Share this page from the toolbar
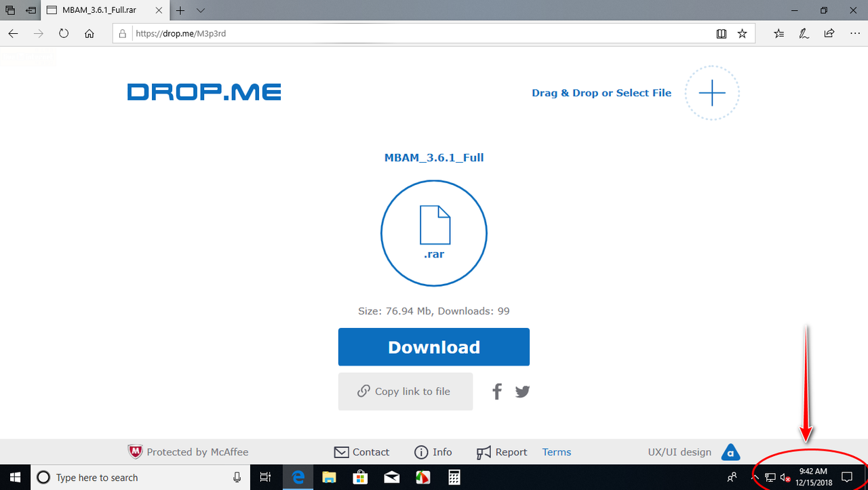 coord(829,33)
